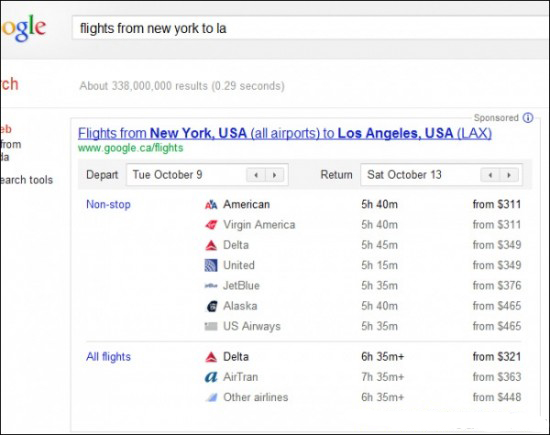
Task: Click the search box containing flights query
Action: 310,28
